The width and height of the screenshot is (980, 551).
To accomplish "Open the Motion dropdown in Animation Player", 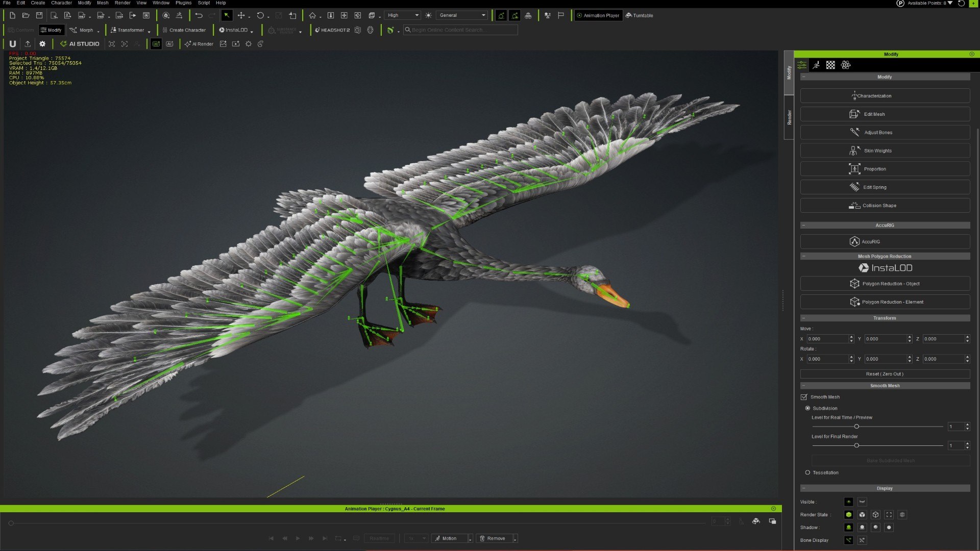I will click(x=470, y=538).
